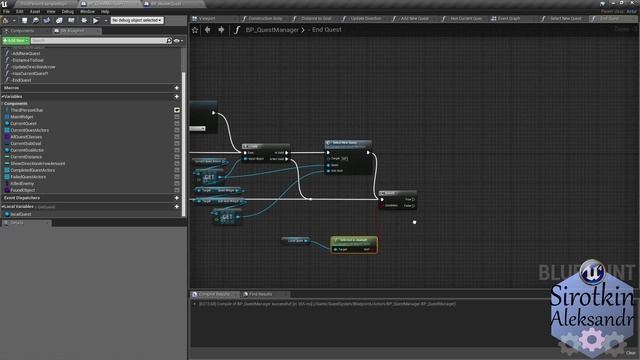The width and height of the screenshot is (640, 360).
Task: Click the Clear button in Compiler Results
Action: (631, 353)
